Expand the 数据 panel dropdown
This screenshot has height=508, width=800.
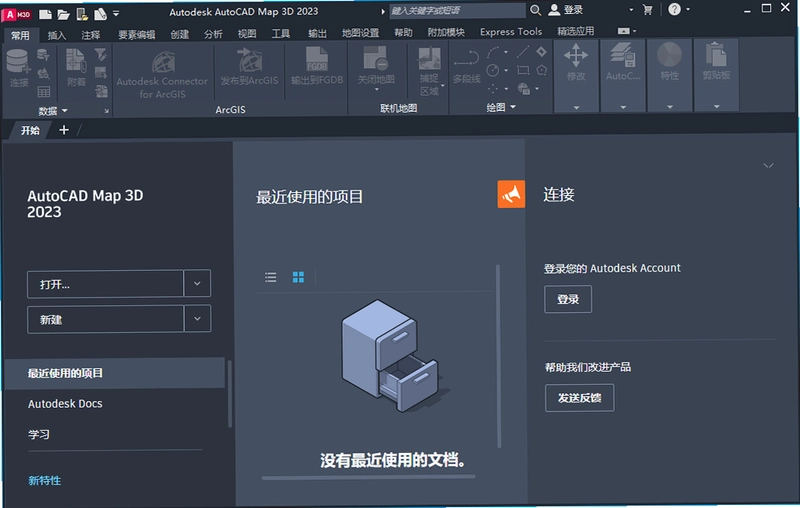pyautogui.click(x=53, y=111)
